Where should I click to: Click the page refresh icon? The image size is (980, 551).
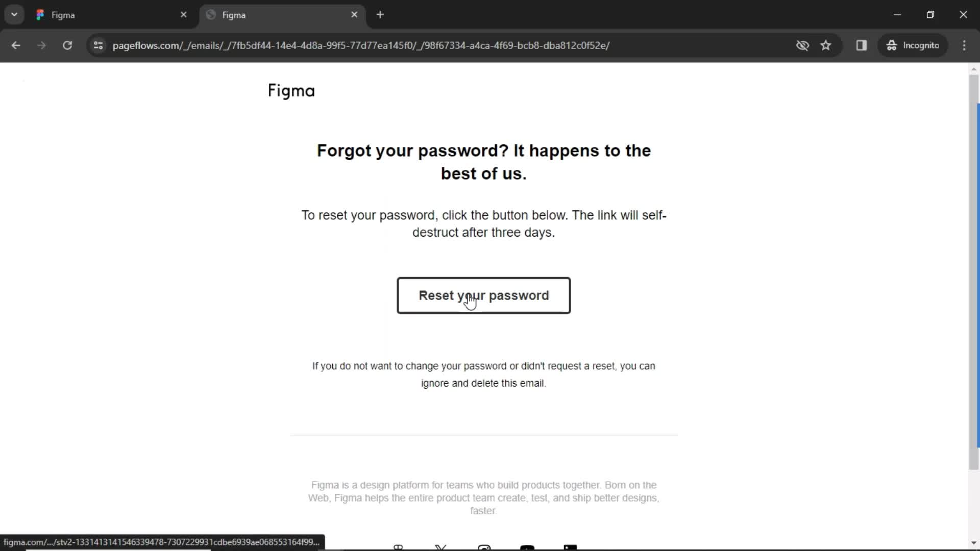tap(67, 45)
